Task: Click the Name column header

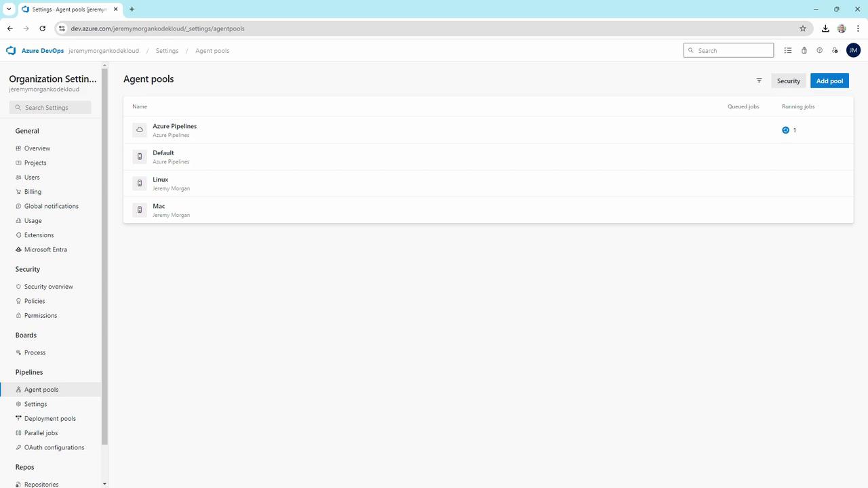Action: 140,106
